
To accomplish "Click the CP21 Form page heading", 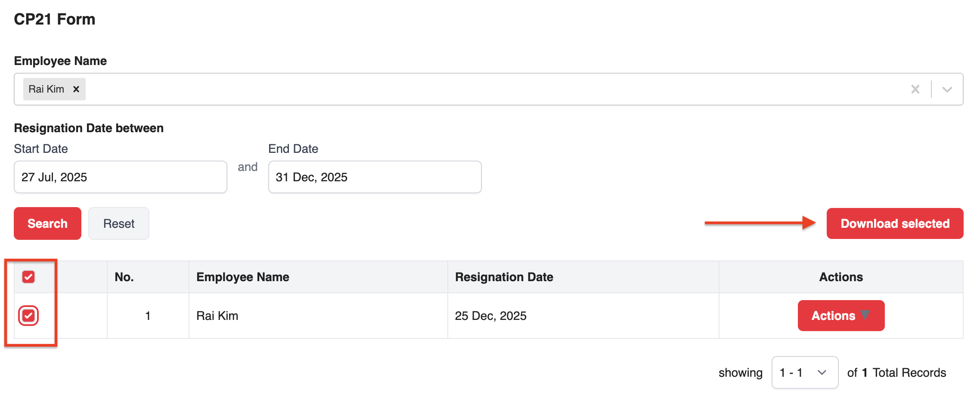I will [54, 19].
